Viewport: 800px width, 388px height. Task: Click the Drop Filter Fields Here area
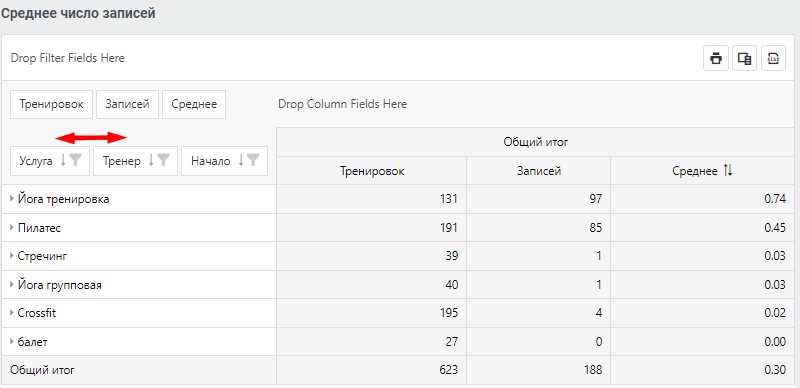[x=67, y=58]
